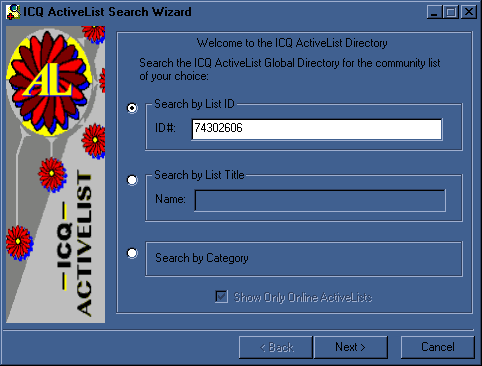The image size is (482, 366).
Task: Close the ICQ ActiveList Search Wizard
Action: 469,12
